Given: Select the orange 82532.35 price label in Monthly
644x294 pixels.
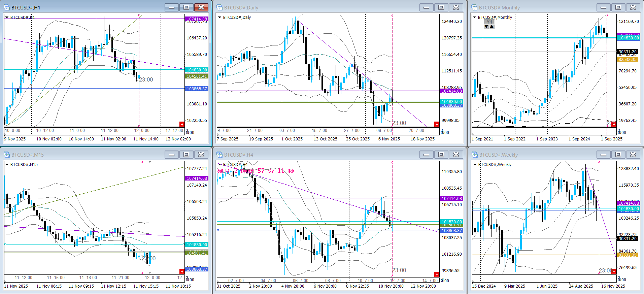Looking at the screenshot, I should click(628, 59).
